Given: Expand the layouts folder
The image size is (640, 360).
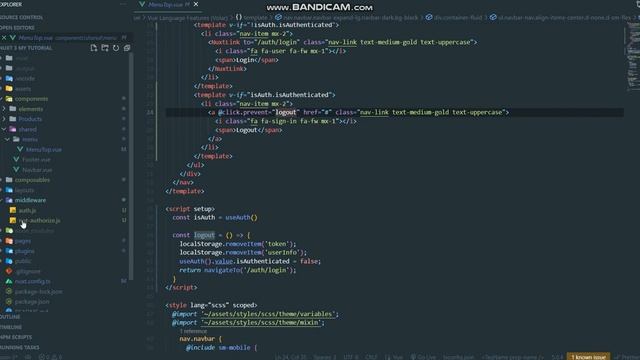Looking at the screenshot, I should tap(24, 190).
